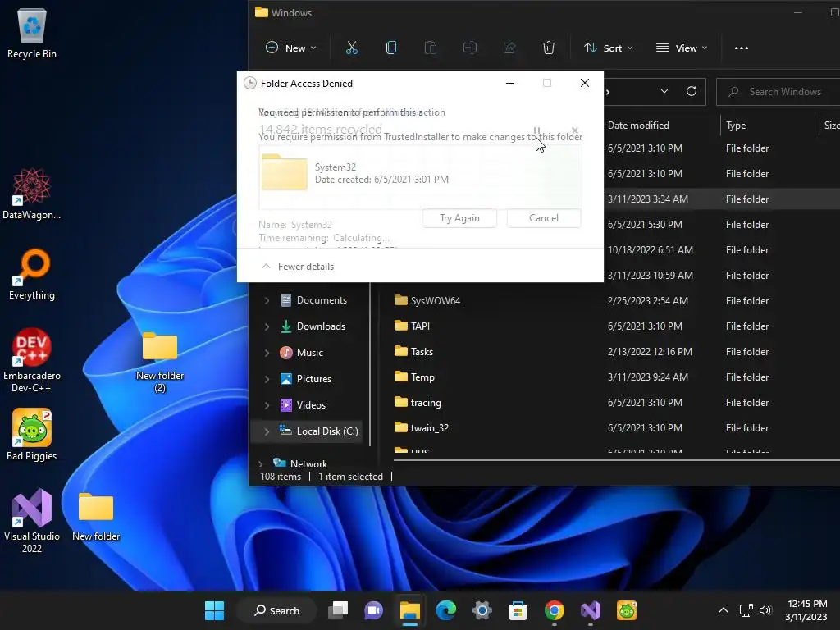Select Pictures in navigation pane
Image resolution: width=840 pixels, height=630 pixels.
pos(313,379)
